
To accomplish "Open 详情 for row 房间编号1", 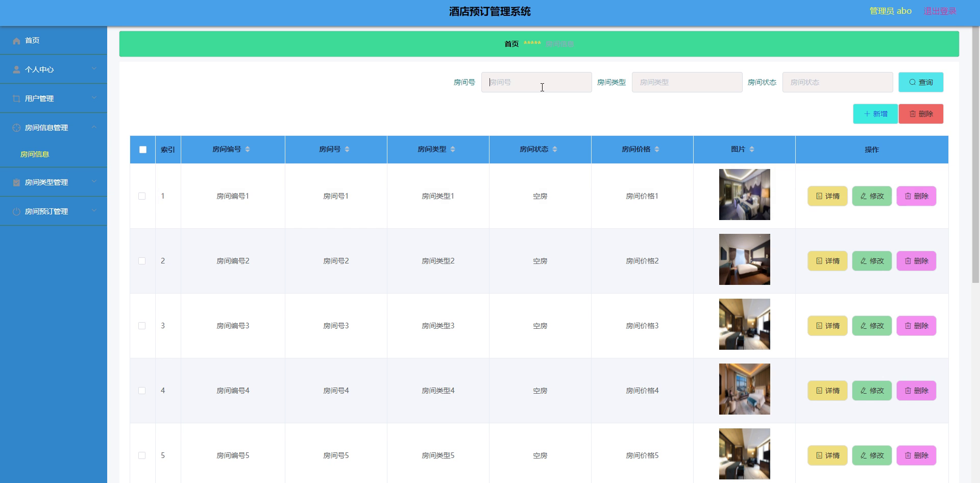I will [827, 196].
